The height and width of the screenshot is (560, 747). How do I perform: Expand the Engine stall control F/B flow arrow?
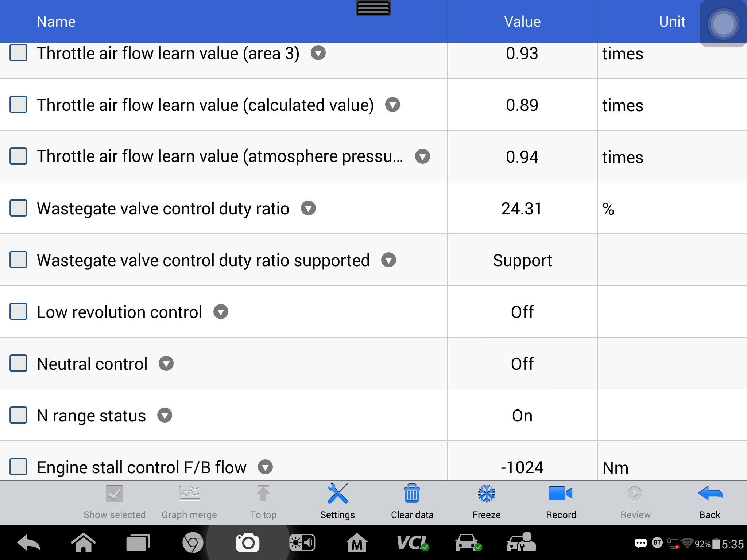click(265, 467)
